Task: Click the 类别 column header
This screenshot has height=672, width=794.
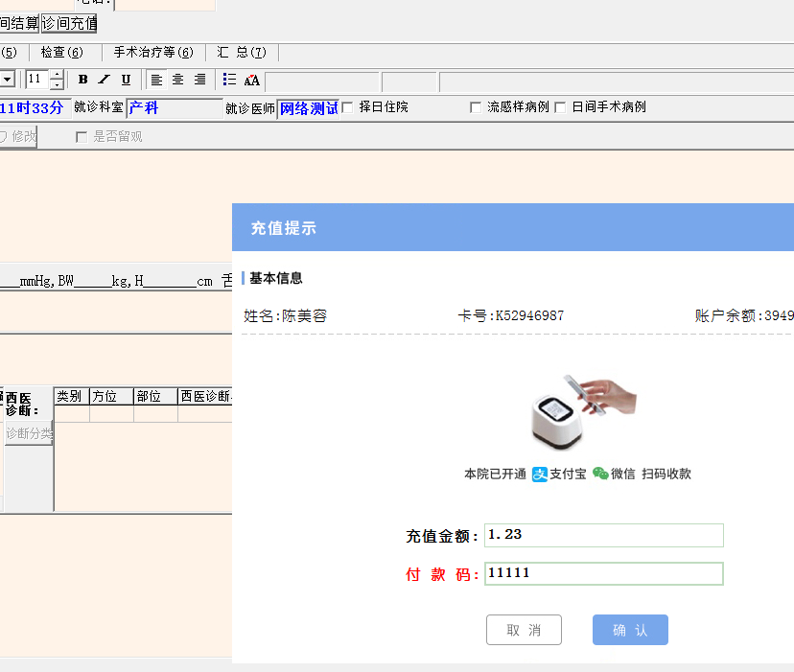Action: [72, 396]
